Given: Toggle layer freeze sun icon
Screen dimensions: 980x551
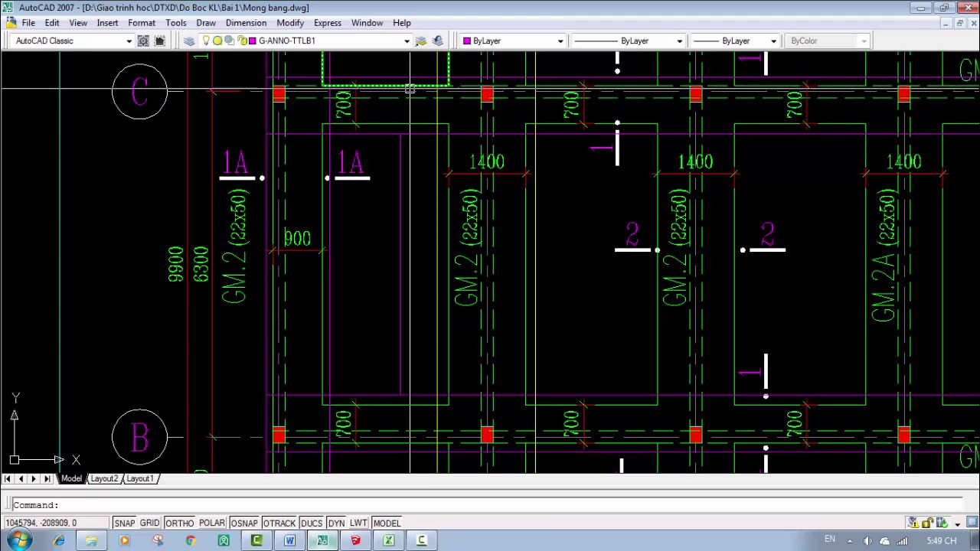Looking at the screenshot, I should pos(217,41).
